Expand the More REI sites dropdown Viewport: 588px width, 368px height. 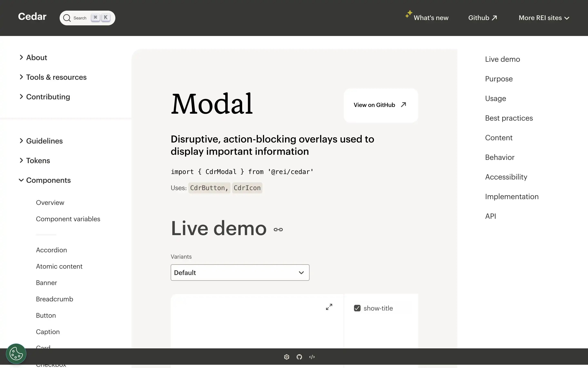click(544, 18)
